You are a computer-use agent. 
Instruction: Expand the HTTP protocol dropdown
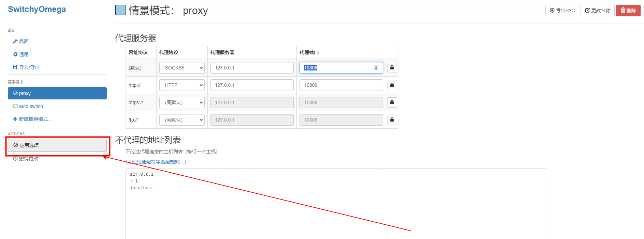point(182,85)
